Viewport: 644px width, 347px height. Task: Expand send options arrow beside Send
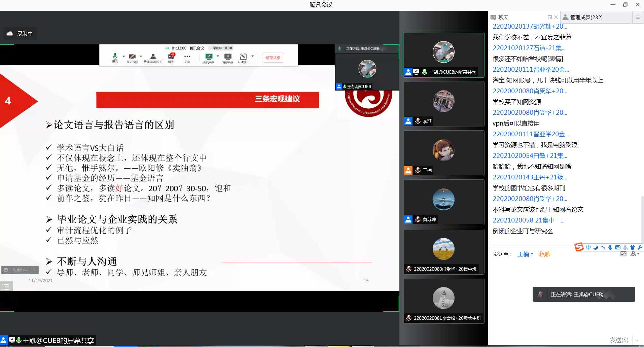tap(637, 340)
